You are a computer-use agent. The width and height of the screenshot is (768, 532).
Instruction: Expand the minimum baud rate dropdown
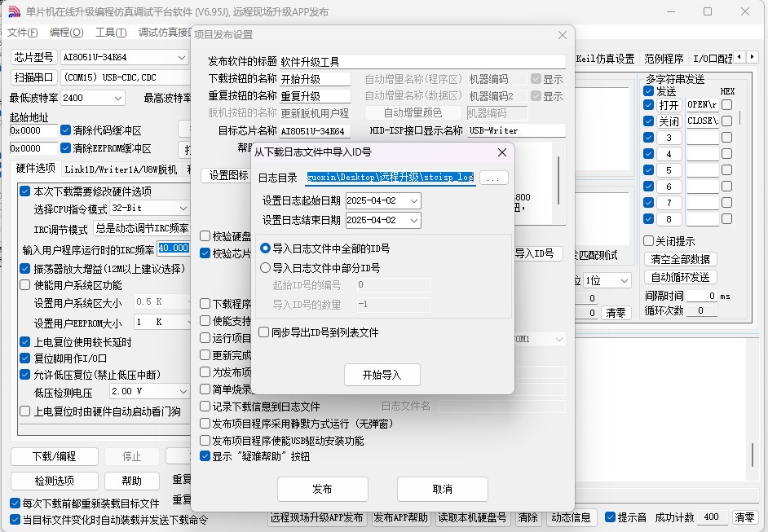[x=118, y=98]
